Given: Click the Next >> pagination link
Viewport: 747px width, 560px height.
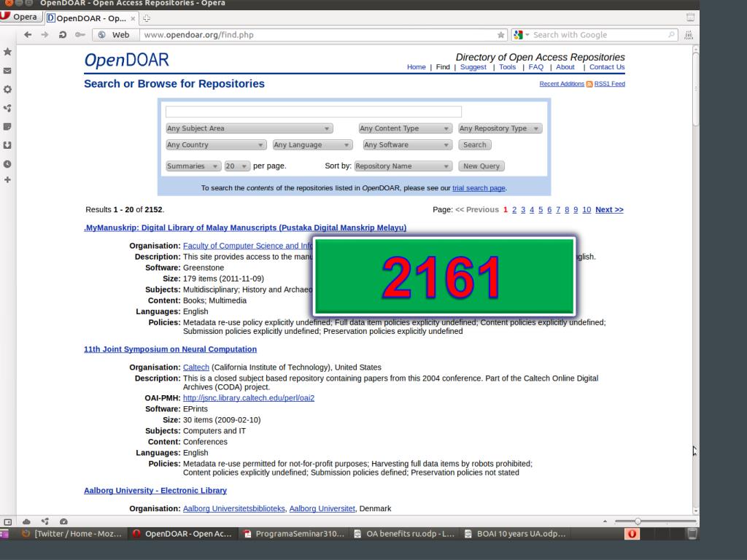Looking at the screenshot, I should click(x=609, y=209).
